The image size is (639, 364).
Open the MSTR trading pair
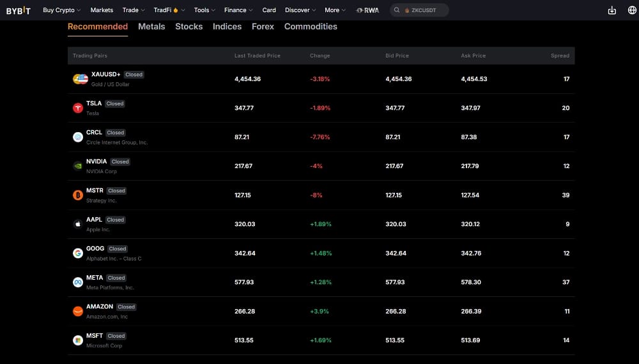pos(321,195)
